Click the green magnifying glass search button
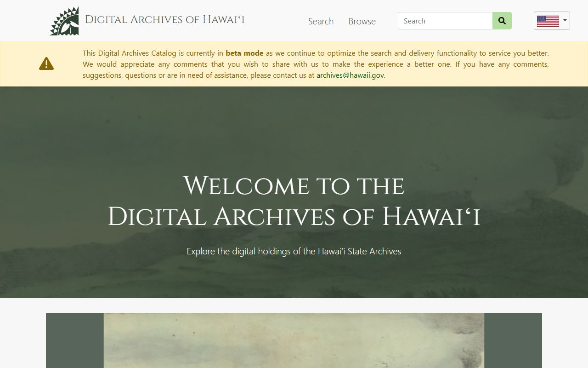This screenshot has height=368, width=588. 502,21
